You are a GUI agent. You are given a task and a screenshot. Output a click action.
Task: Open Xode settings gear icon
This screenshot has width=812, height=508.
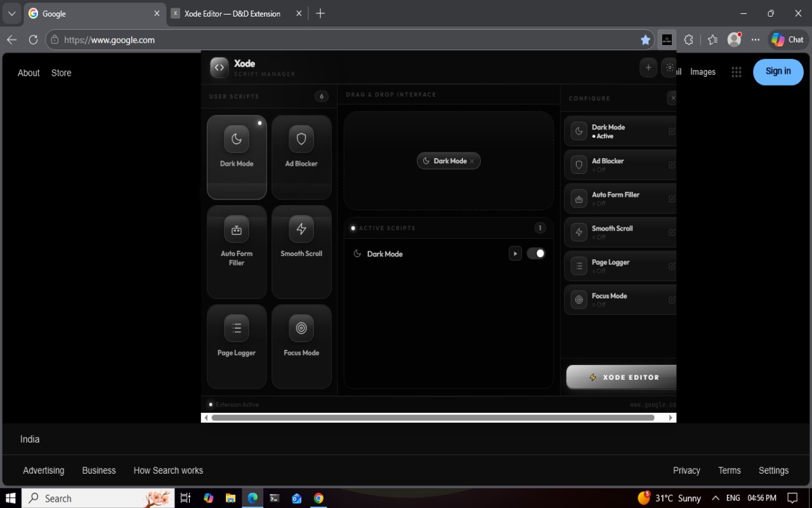tap(669, 67)
